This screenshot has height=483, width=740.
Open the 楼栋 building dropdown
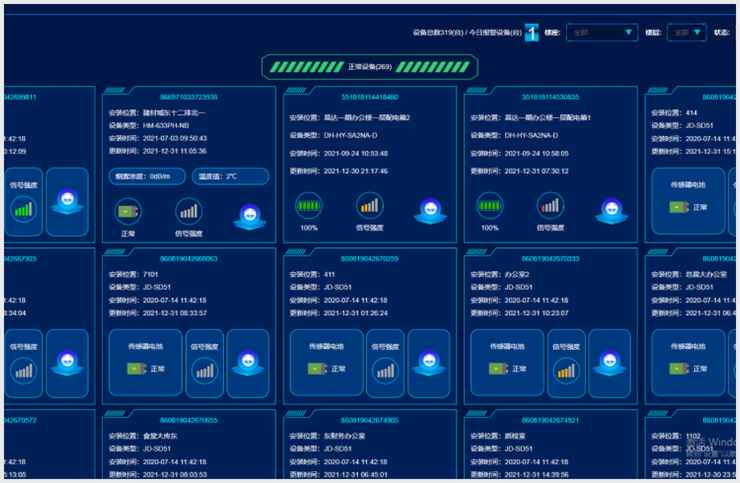pos(602,33)
